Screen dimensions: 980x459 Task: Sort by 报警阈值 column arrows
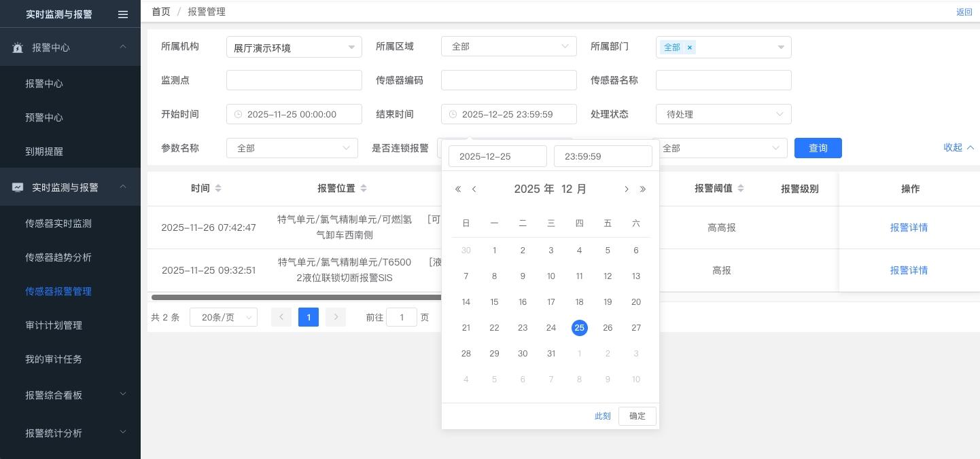tap(741, 188)
